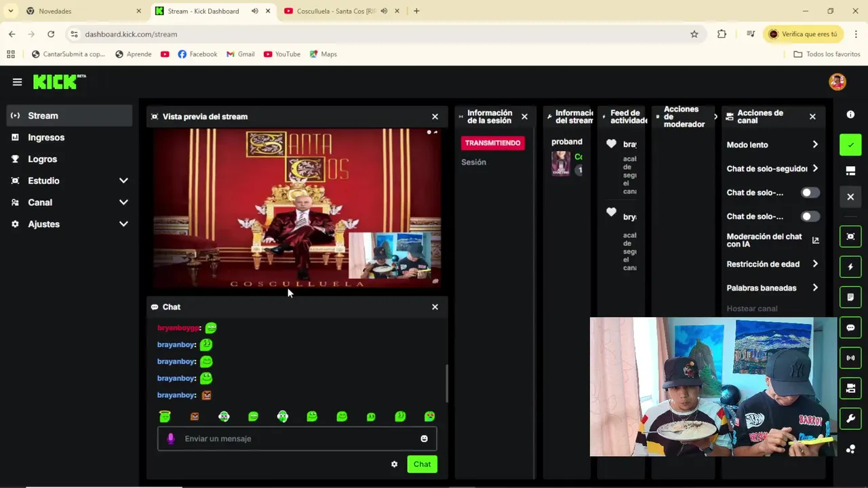Expand the Ajustes sidebar section

coord(123,224)
